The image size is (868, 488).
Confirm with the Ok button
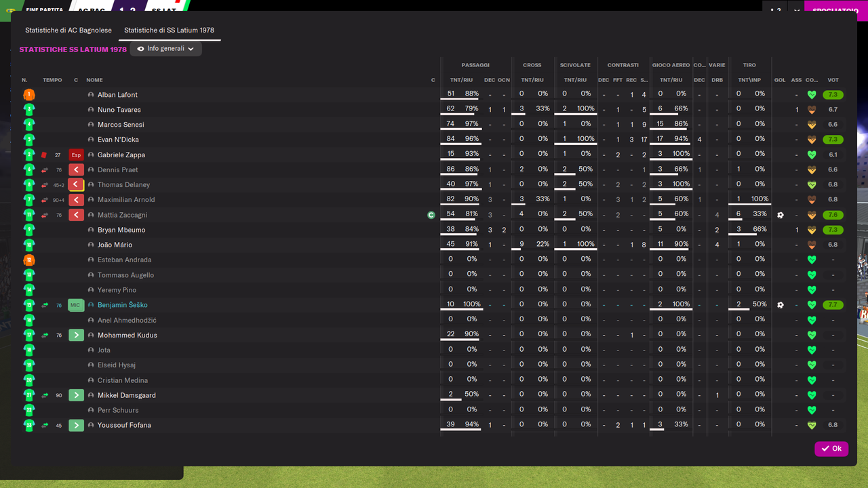tap(831, 449)
